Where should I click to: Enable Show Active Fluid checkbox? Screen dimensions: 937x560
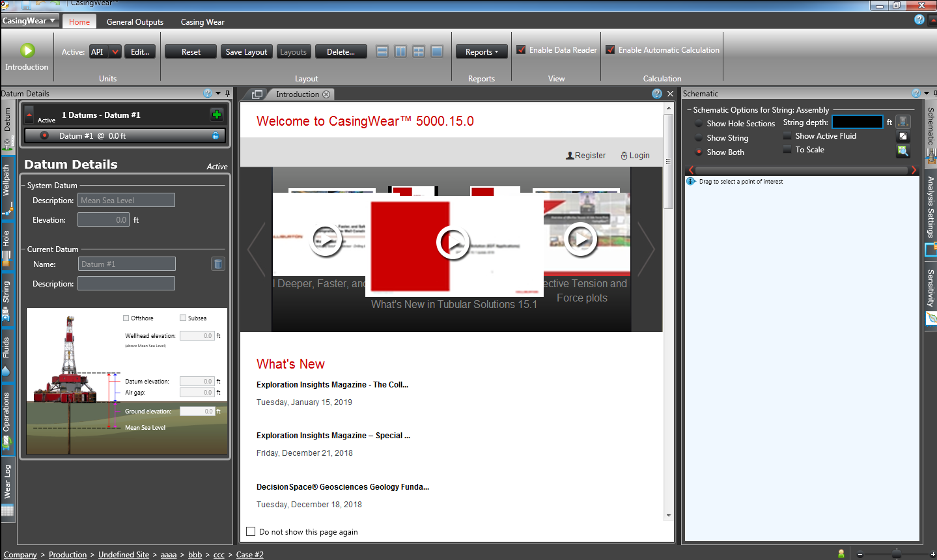coord(787,135)
